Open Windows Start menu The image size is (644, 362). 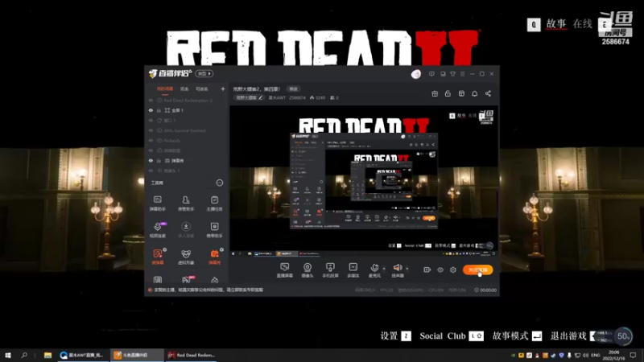7,355
